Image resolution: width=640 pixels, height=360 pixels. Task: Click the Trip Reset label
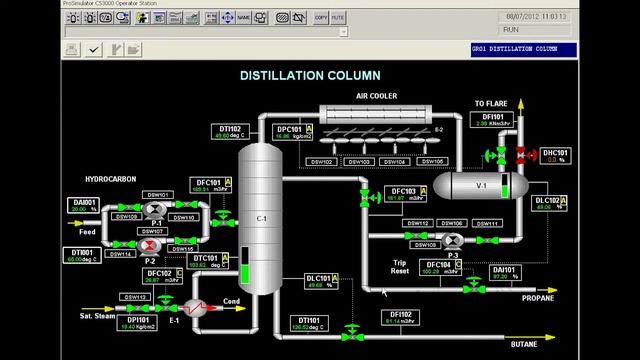click(x=400, y=267)
